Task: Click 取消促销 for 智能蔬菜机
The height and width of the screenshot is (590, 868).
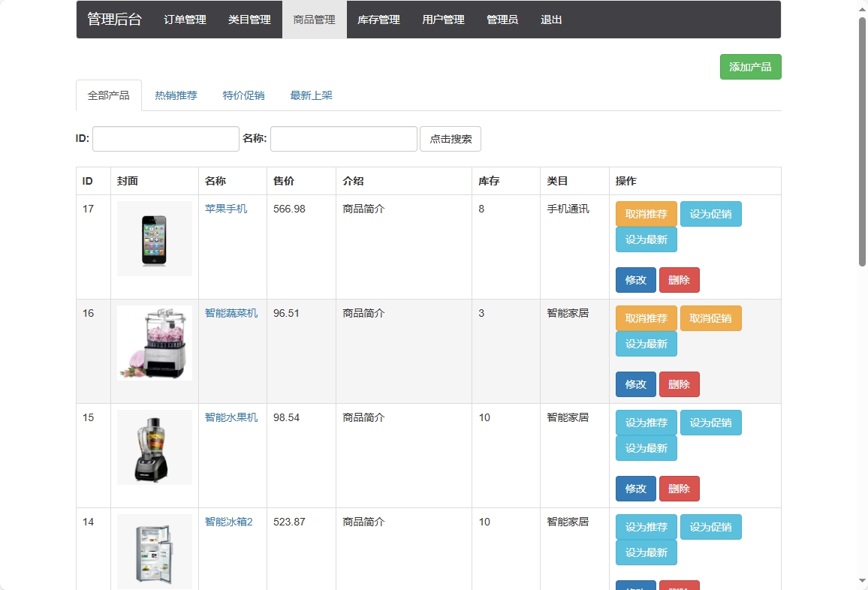Action: coord(710,318)
